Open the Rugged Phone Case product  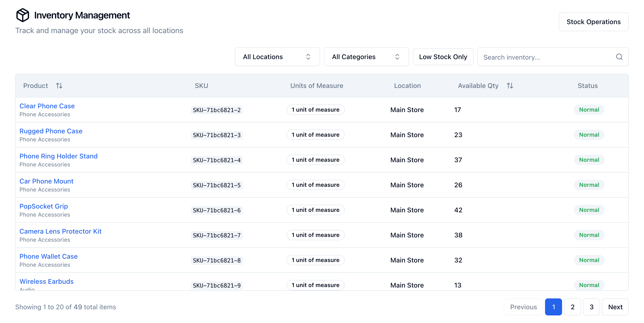pos(51,131)
